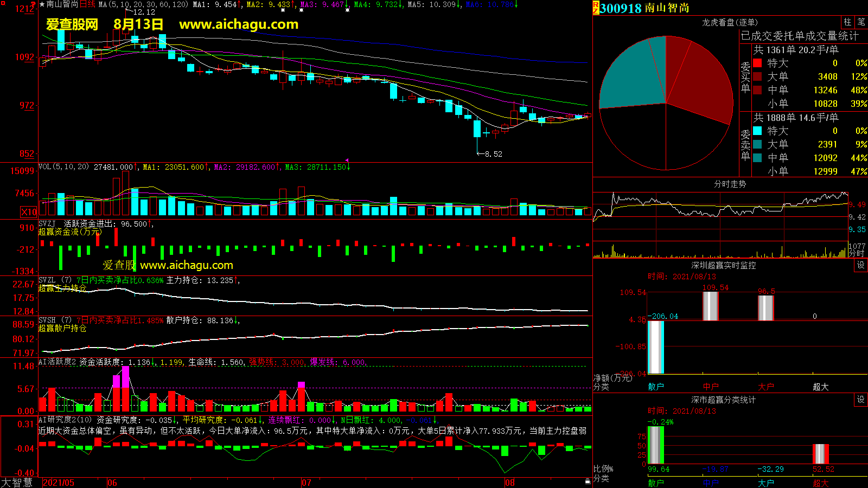Click the star icon before 南山智尚
868x488 pixels.
coord(42,4)
